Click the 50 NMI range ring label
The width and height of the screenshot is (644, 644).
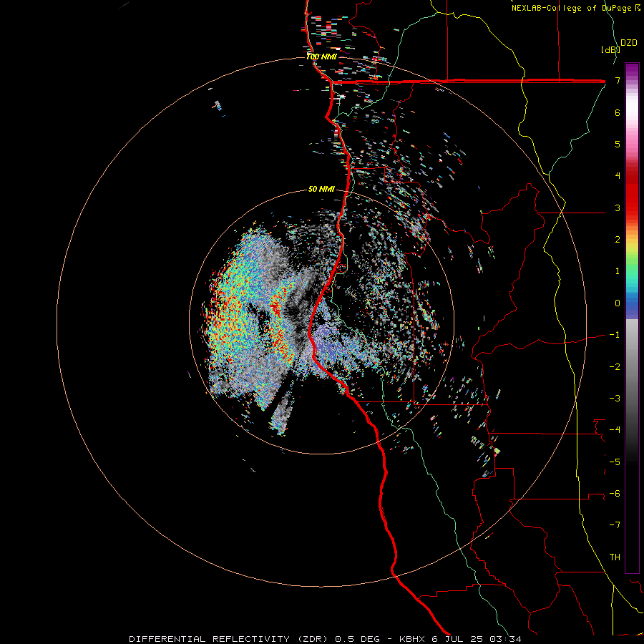pos(321,189)
